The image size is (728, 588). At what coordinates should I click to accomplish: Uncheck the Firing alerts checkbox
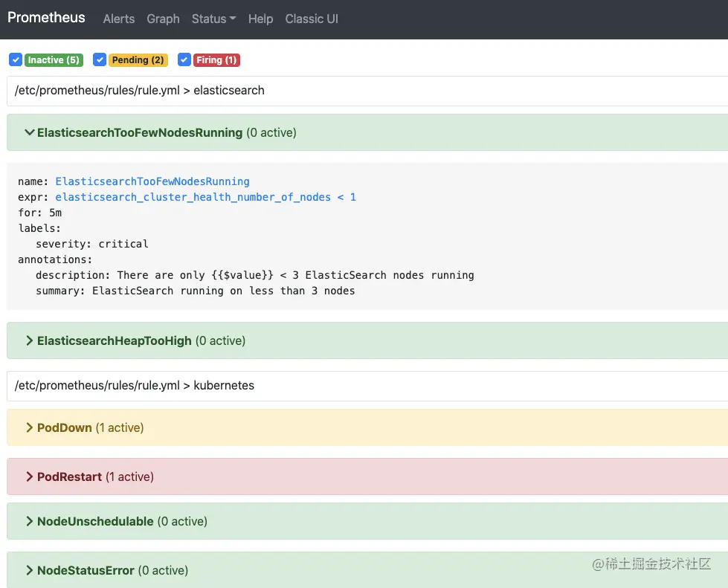[x=184, y=60]
